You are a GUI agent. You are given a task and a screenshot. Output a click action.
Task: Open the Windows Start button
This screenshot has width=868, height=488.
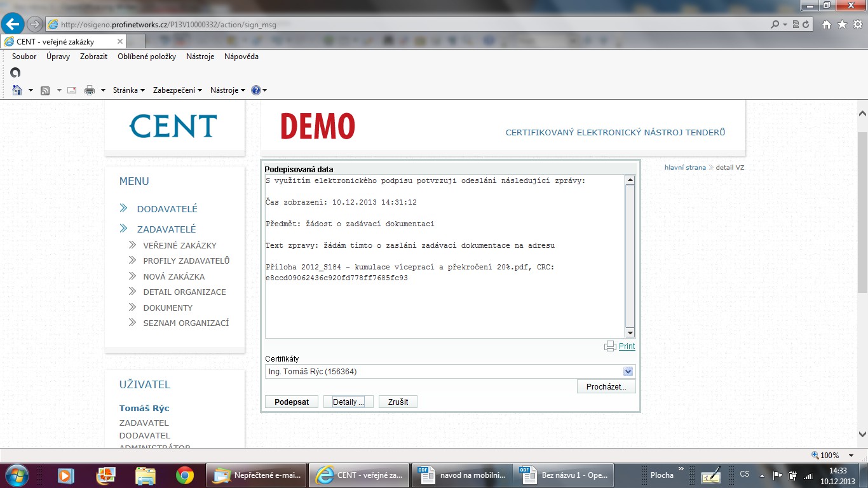point(16,475)
